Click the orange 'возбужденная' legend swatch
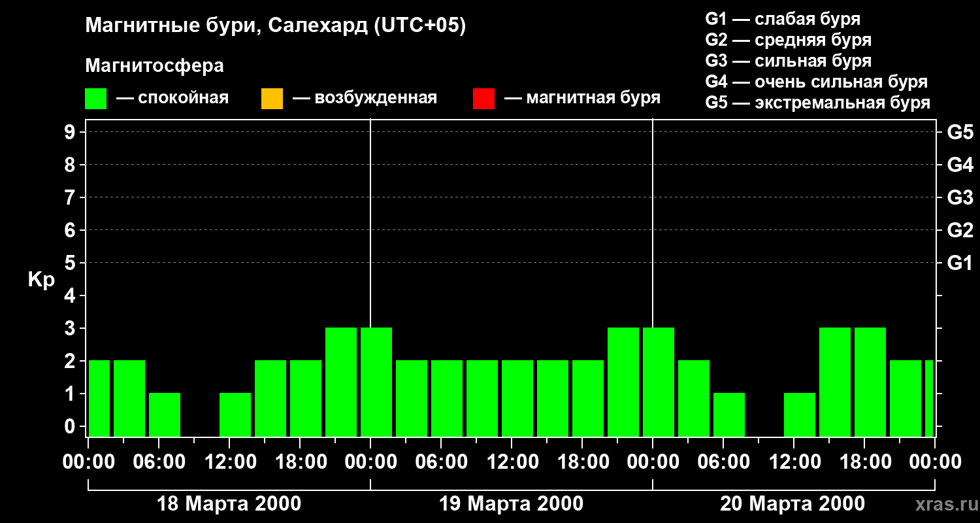 272,99
